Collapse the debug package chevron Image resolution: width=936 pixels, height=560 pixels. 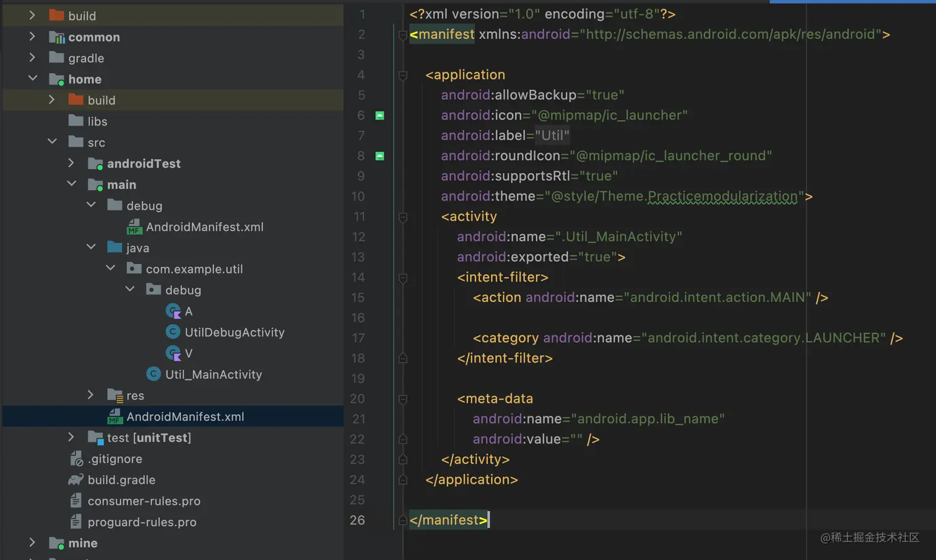tap(130, 289)
